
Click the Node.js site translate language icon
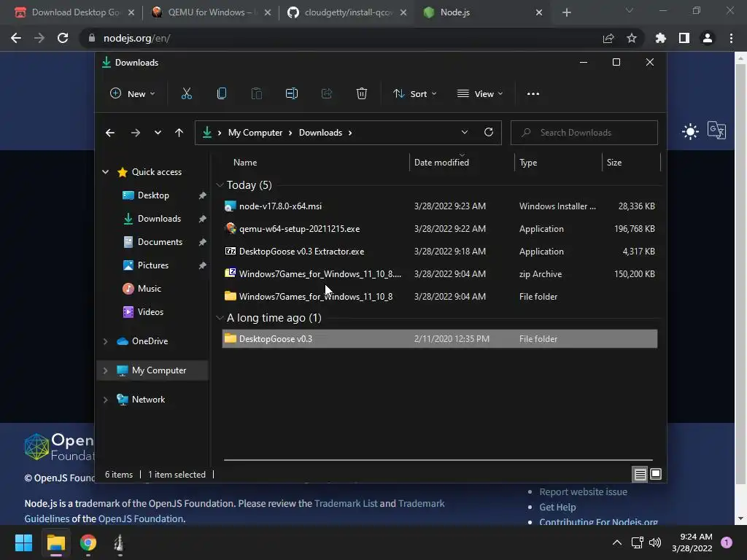716,130
